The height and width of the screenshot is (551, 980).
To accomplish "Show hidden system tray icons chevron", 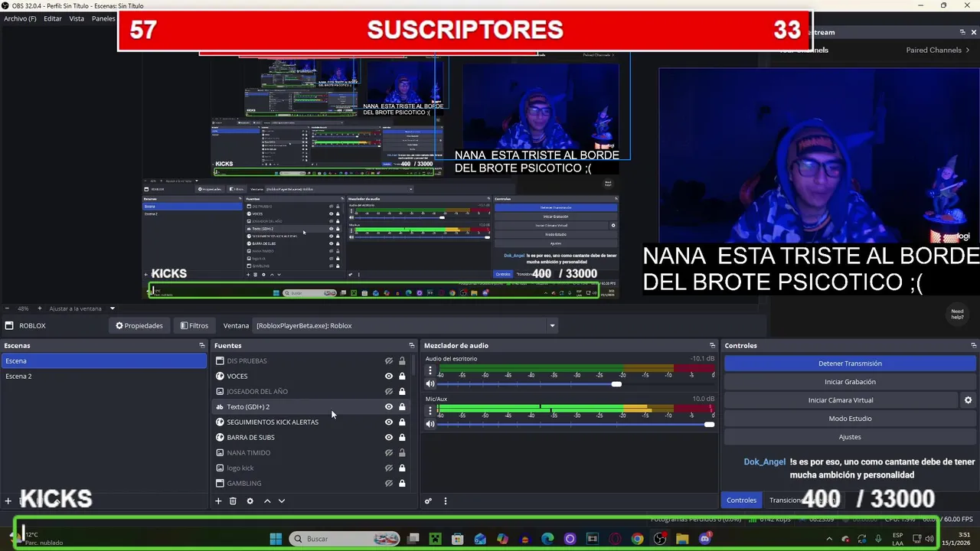I will click(x=828, y=539).
